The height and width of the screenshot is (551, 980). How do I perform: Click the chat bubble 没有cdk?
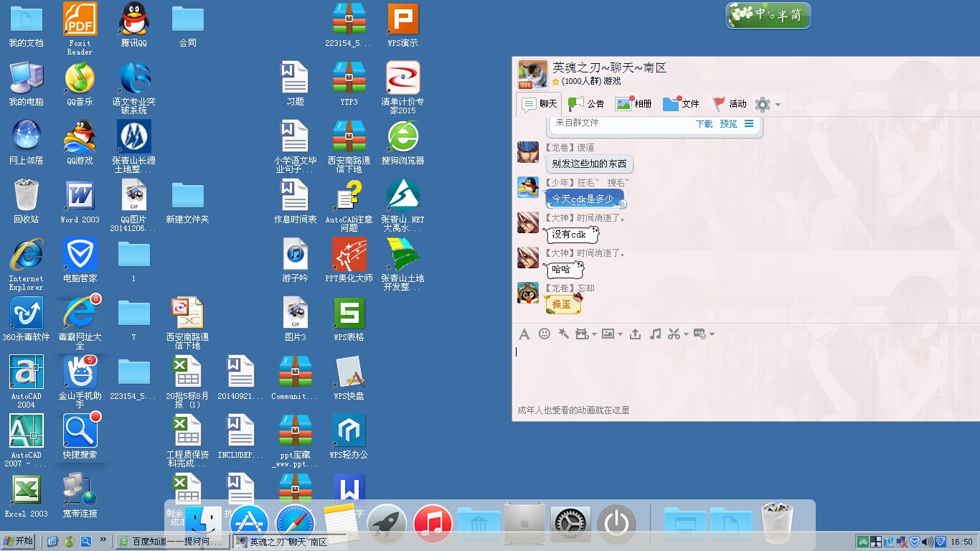coord(571,234)
